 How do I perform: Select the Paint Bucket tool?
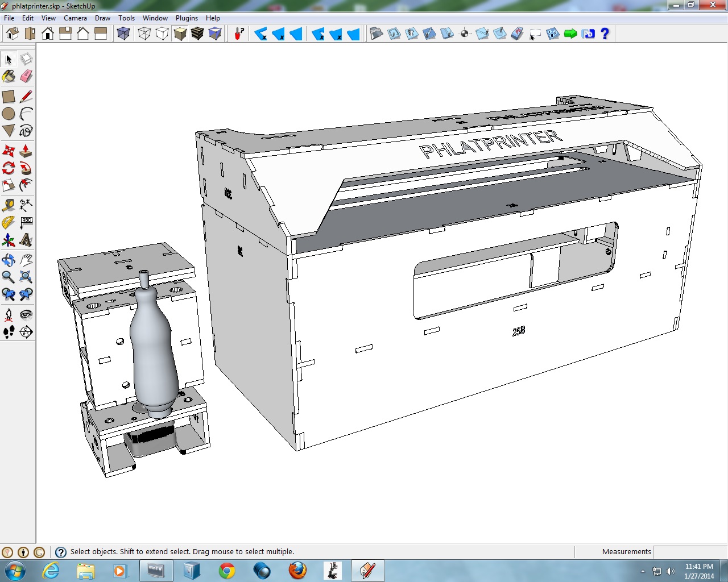coord(9,76)
